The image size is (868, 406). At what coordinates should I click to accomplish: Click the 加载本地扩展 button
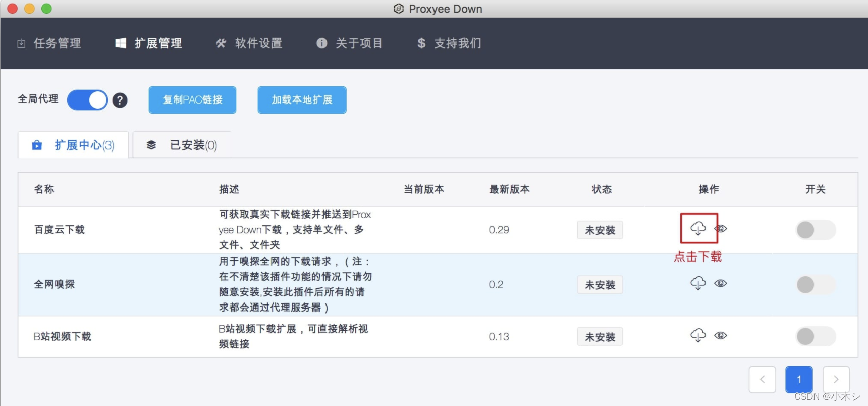(302, 99)
